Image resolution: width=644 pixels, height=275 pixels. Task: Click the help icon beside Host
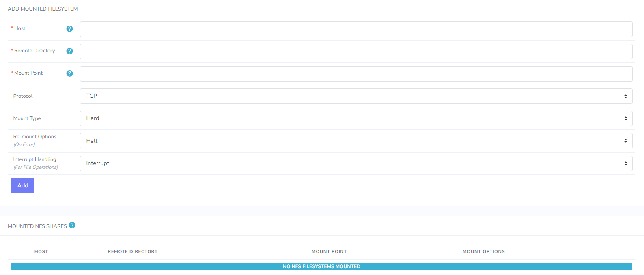pos(69,29)
